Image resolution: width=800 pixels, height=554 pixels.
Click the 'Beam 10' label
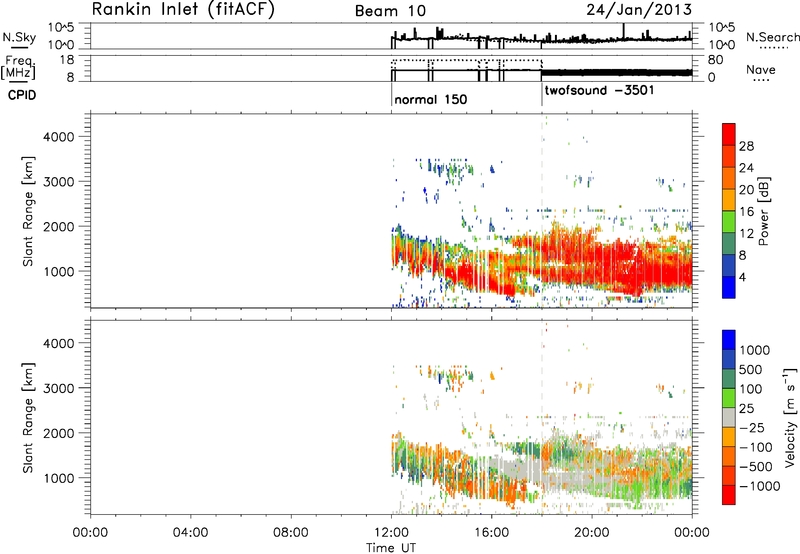tap(390, 11)
